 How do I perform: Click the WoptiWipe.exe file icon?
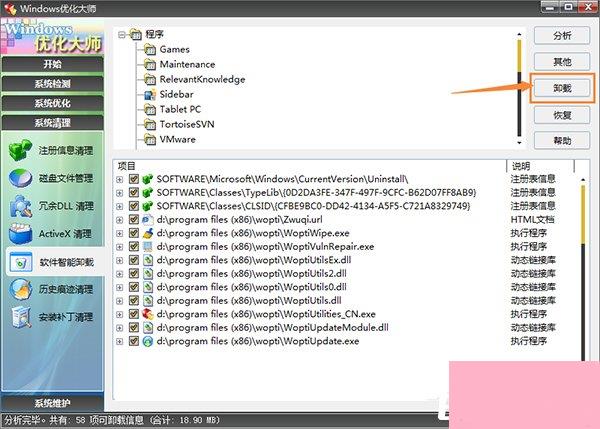(x=147, y=233)
